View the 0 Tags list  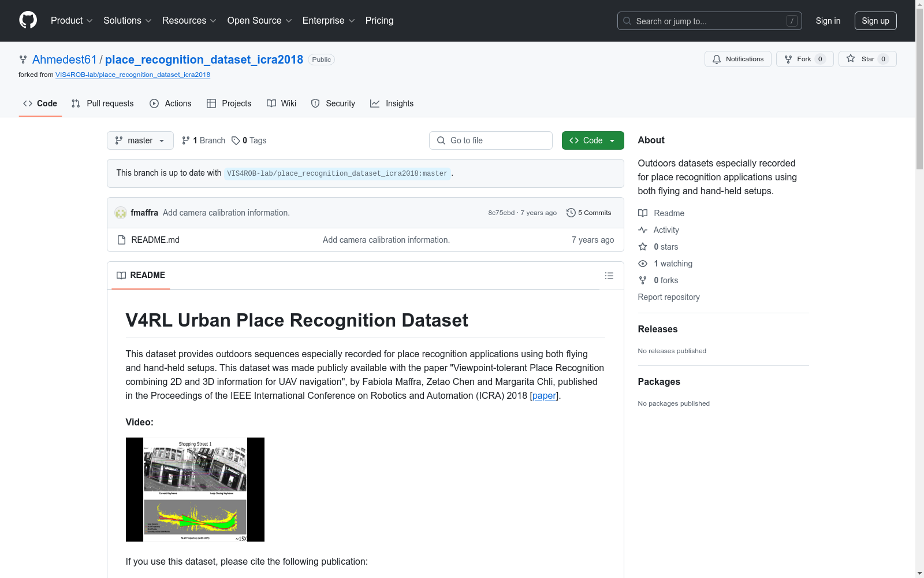[x=249, y=140]
